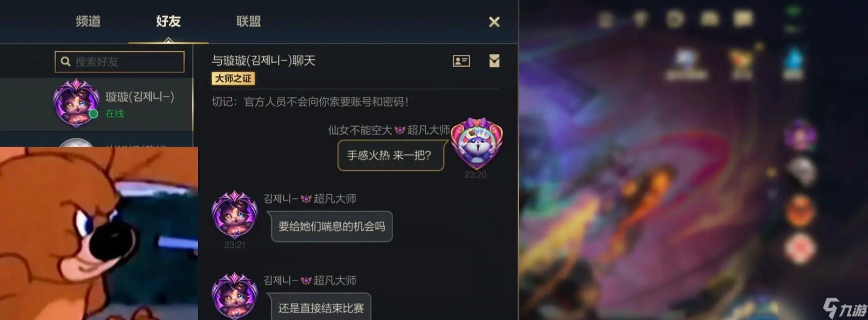
Task: Click the 手感火热 来一把? message bubble
Action: [391, 155]
